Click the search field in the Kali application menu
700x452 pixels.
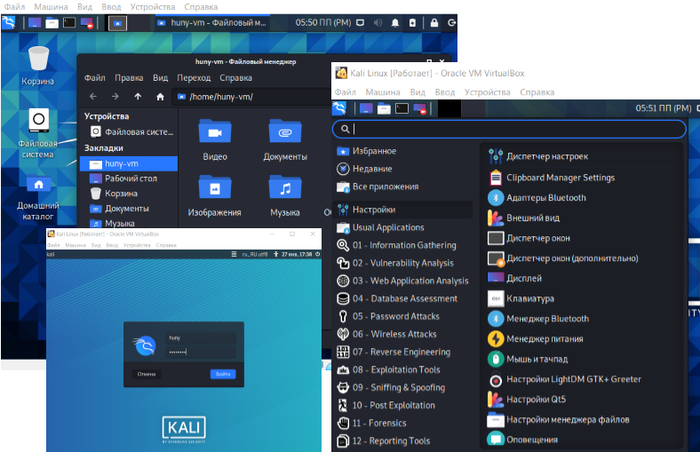509,129
